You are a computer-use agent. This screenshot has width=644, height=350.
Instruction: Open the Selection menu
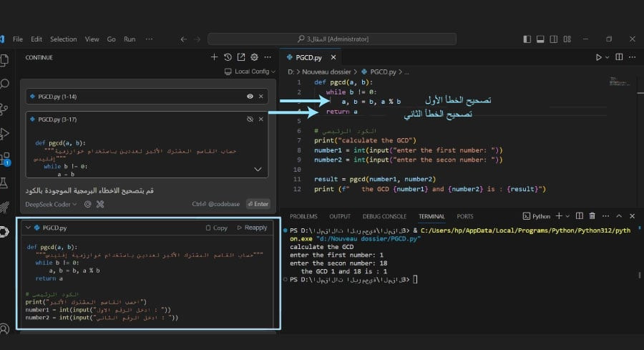pyautogui.click(x=63, y=39)
